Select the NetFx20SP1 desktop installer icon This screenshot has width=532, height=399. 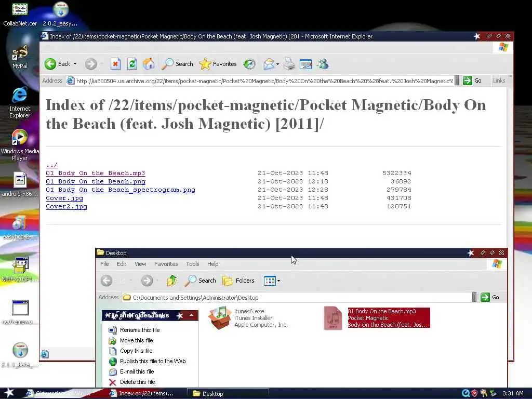click(20, 270)
